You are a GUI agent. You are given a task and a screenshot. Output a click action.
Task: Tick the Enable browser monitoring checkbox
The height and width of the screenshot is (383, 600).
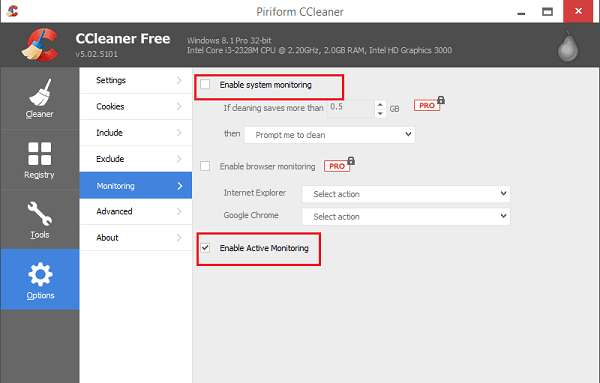click(x=205, y=166)
